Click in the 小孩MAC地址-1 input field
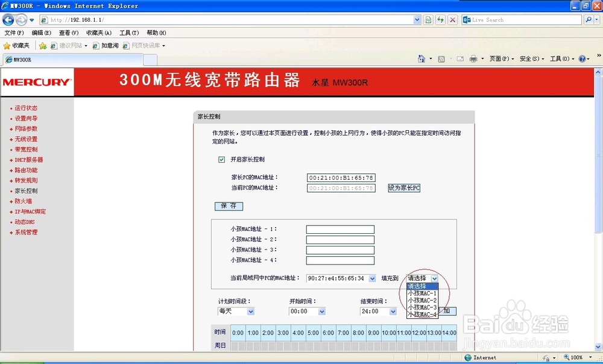 click(x=340, y=229)
